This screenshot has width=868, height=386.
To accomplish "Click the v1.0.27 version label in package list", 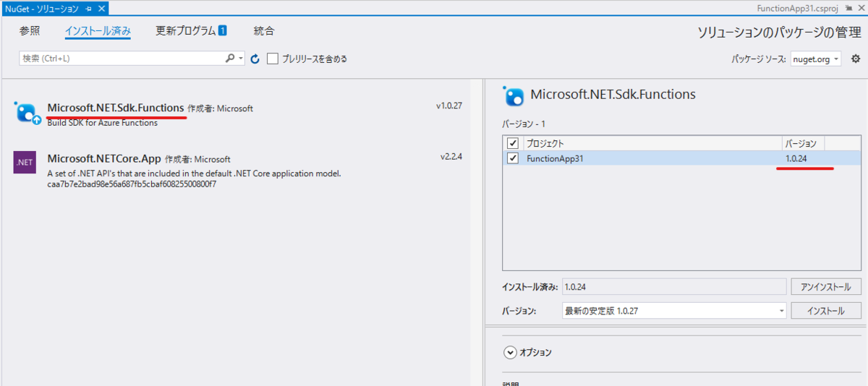I will (448, 106).
